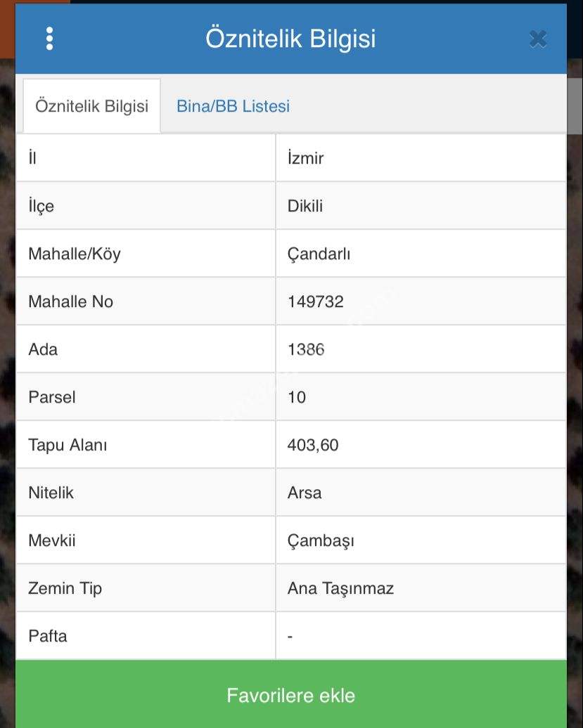Click the Dikili district value
This screenshot has width=583, height=728.
pyautogui.click(x=305, y=206)
